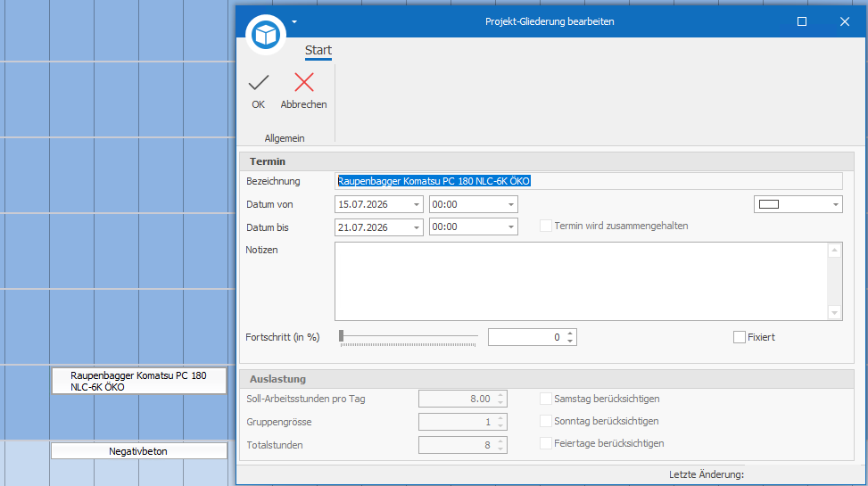Click the Notizen scrollbar up arrow

[x=834, y=251]
